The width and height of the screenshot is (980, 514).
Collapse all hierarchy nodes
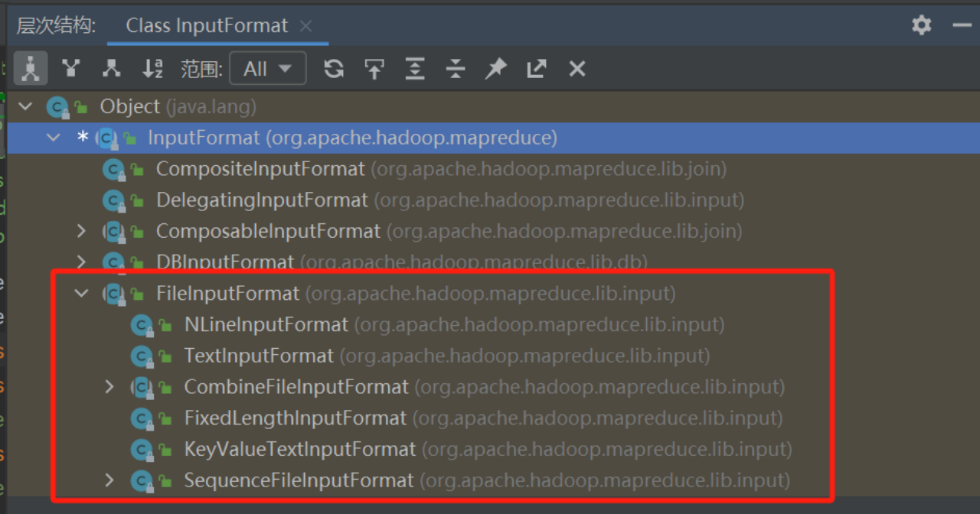pyautogui.click(x=456, y=69)
